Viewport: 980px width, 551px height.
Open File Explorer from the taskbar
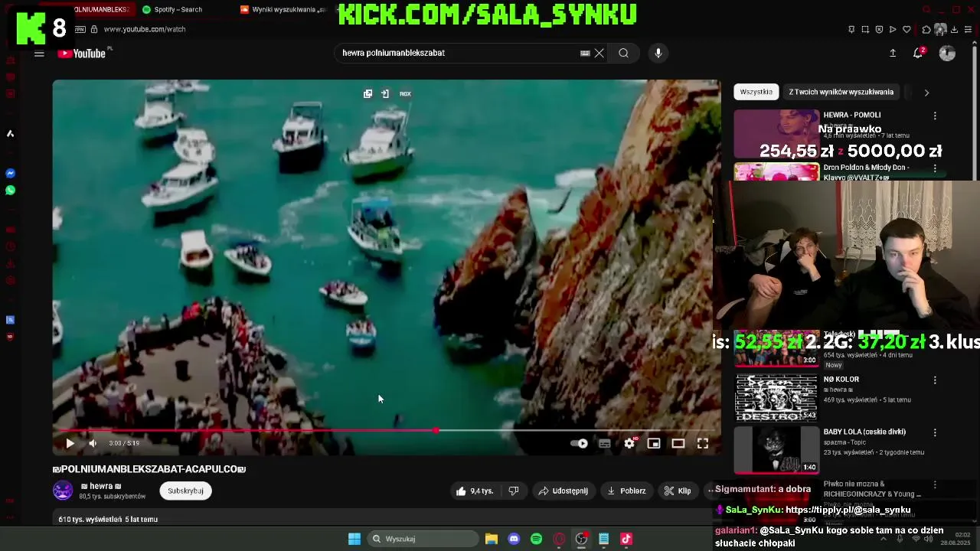coord(492,539)
